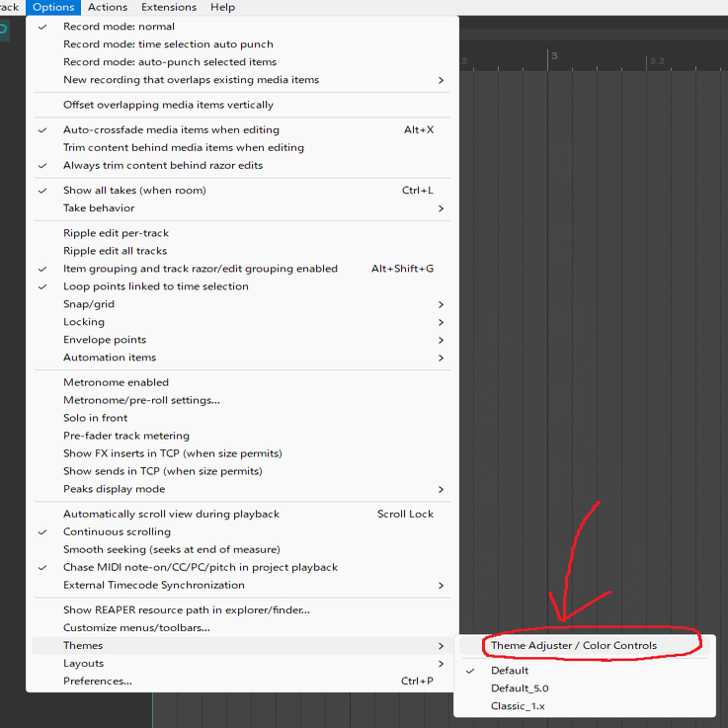This screenshot has width=728, height=728.
Task: Expand the Themes submenu
Action: click(x=242, y=646)
